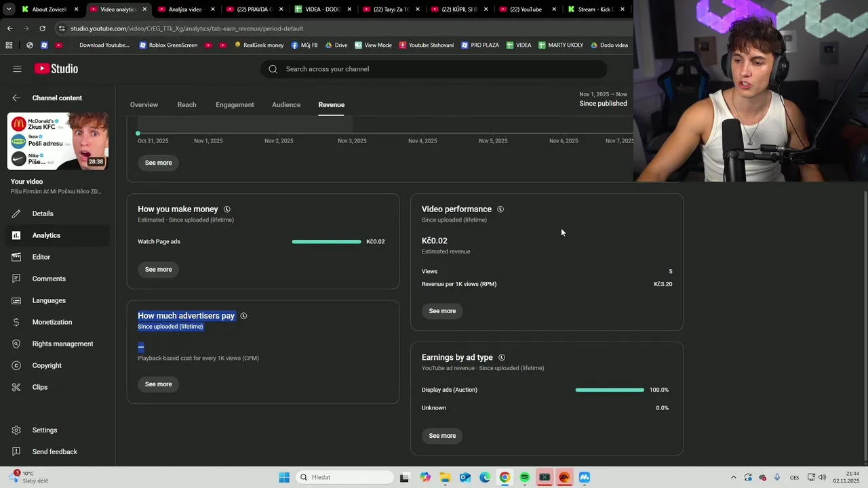Open the Chrome apps grid bookmark

pyautogui.click(x=9, y=45)
